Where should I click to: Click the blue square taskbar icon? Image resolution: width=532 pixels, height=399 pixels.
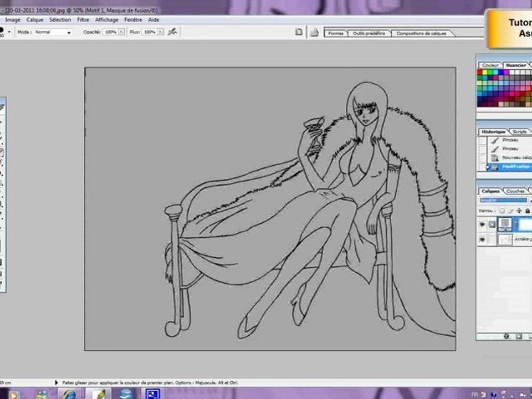[152, 395]
